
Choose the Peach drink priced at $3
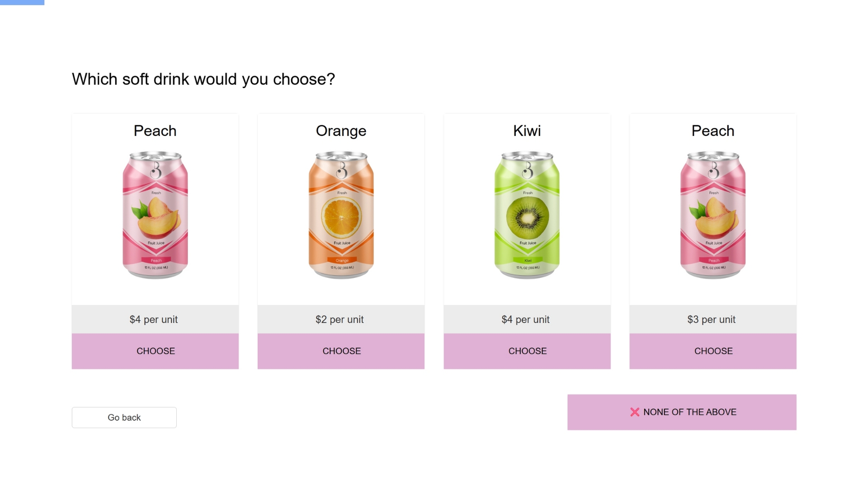coord(712,351)
